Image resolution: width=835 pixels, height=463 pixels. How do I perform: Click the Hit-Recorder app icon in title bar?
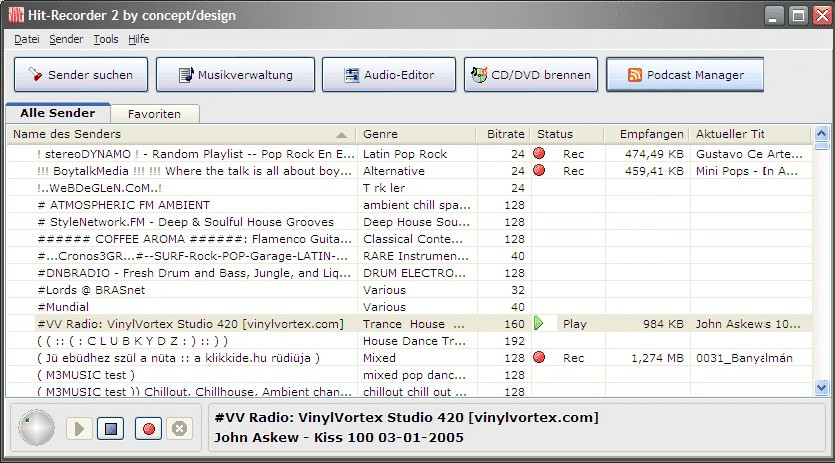[x=16, y=15]
